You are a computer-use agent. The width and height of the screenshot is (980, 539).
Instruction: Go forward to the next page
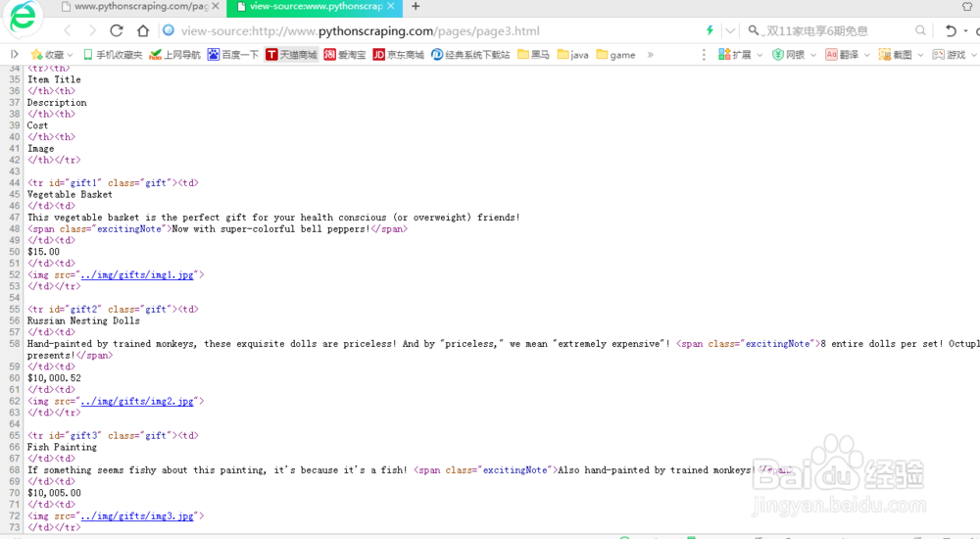92,30
